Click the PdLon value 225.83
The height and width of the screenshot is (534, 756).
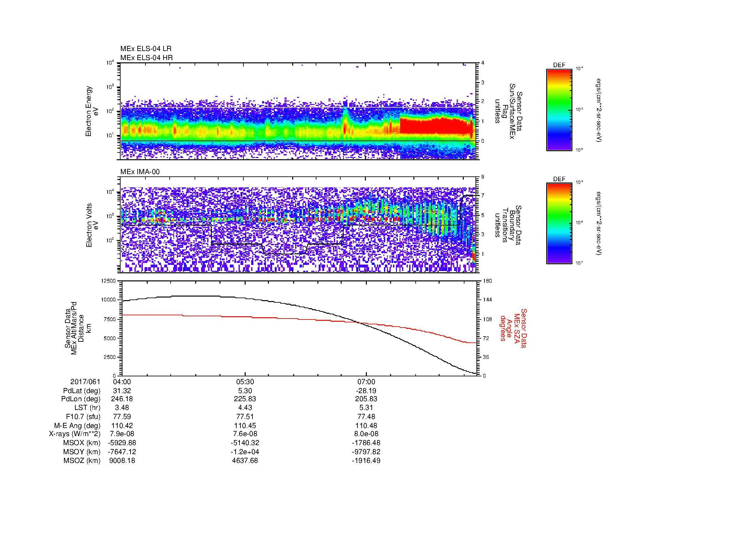coord(245,399)
